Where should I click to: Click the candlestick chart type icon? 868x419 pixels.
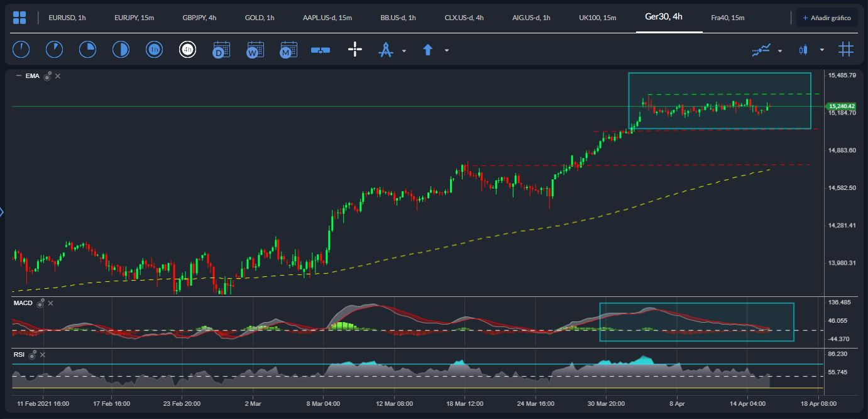[x=803, y=50]
